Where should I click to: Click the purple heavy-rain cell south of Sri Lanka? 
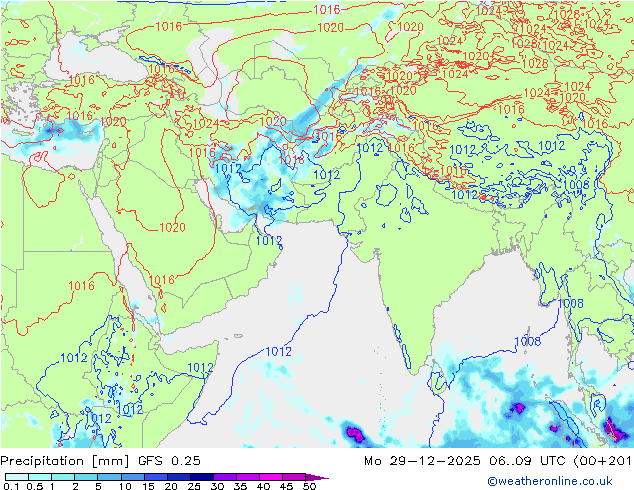coord(355,434)
